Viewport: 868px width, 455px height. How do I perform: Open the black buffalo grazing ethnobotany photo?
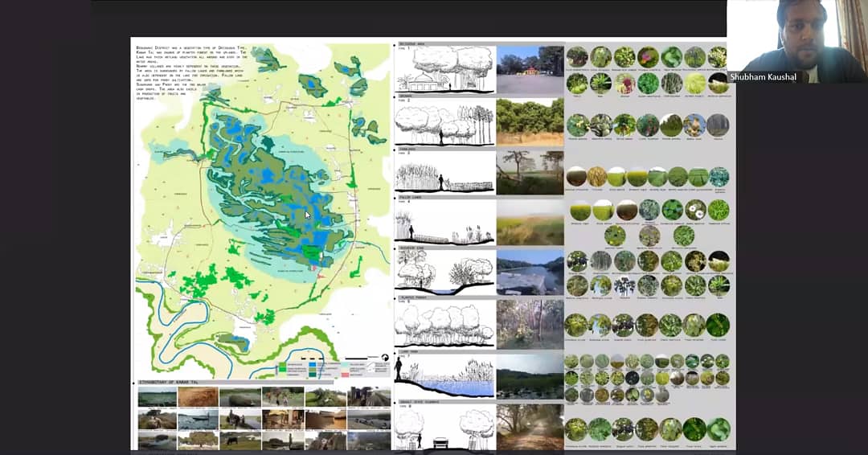coord(240,441)
